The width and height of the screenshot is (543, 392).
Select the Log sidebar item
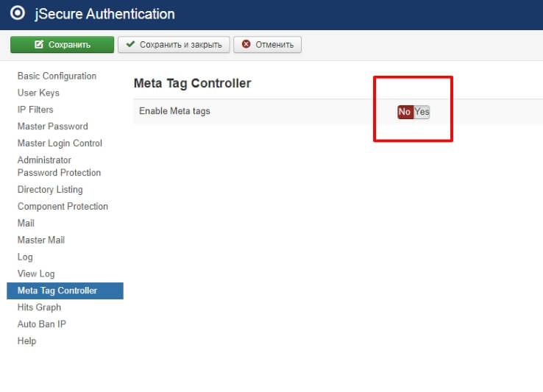coord(25,257)
